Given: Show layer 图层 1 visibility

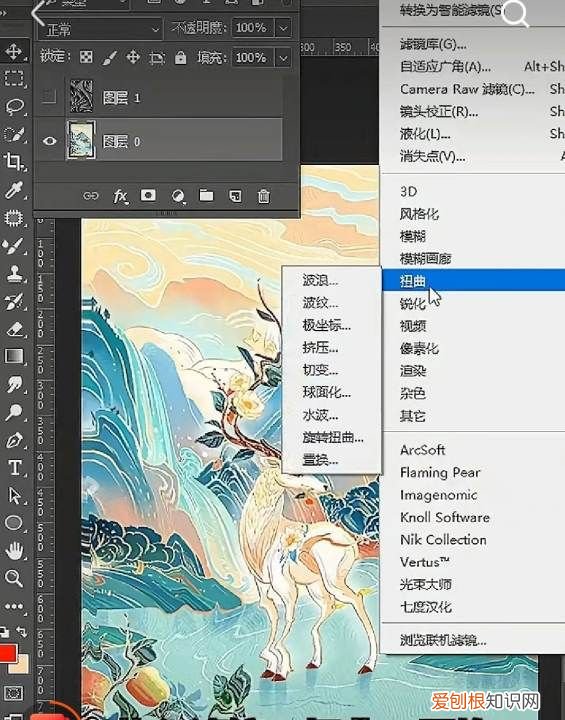Looking at the screenshot, I should (x=49, y=97).
